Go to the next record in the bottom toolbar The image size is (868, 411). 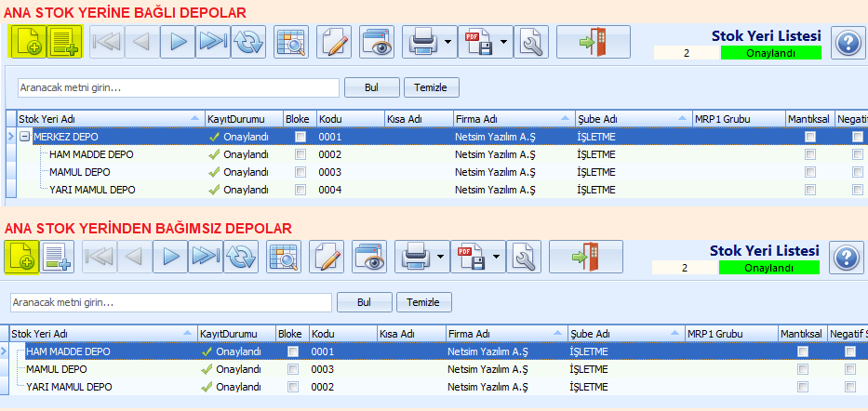(x=170, y=256)
